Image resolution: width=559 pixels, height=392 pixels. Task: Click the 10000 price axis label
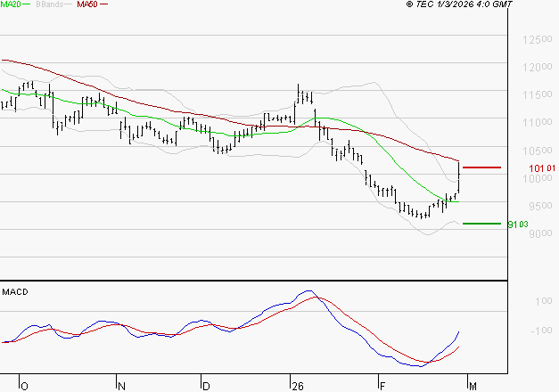coord(538,178)
